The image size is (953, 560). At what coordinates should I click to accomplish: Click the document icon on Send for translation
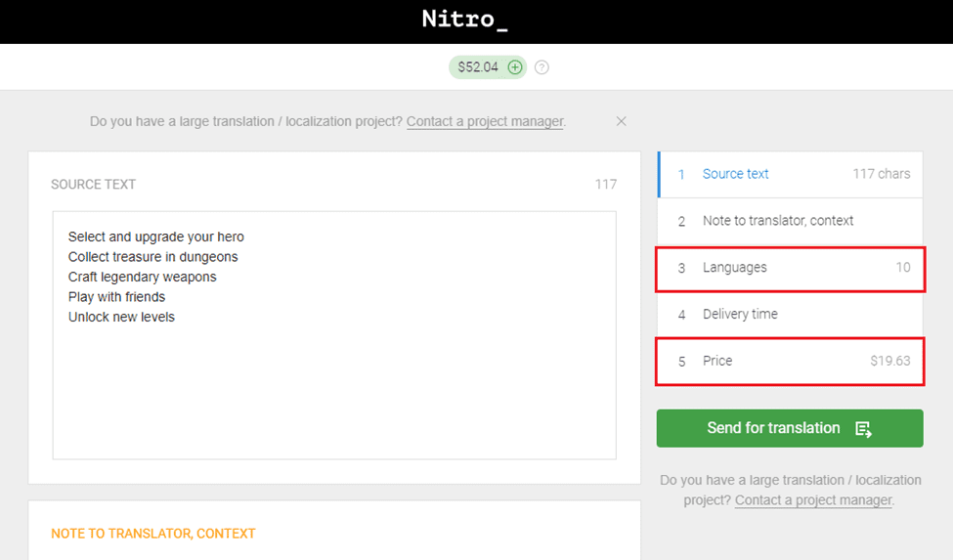[x=863, y=429]
